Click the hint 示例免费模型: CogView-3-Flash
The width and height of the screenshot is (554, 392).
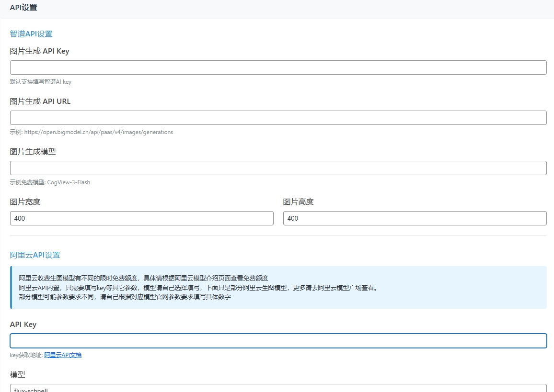pyautogui.click(x=50, y=182)
